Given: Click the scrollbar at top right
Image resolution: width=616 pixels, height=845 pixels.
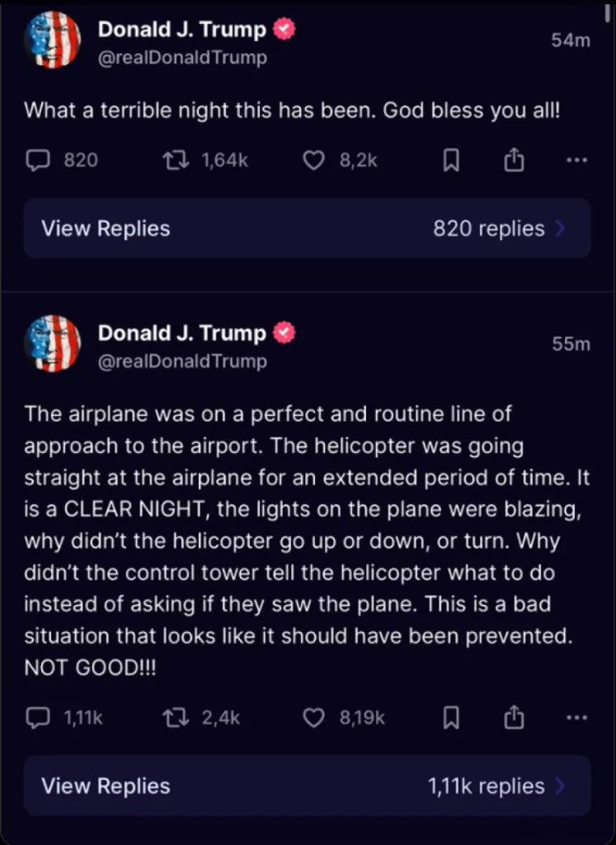Looking at the screenshot, I should tap(608, 12).
